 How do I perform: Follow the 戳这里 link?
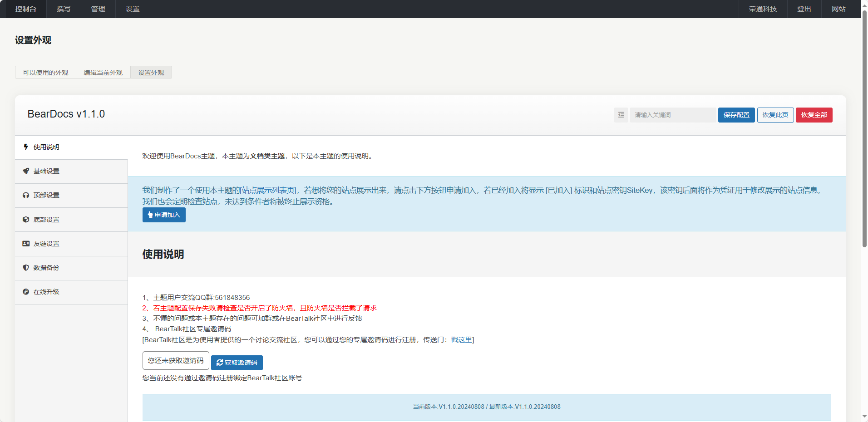[461, 340]
